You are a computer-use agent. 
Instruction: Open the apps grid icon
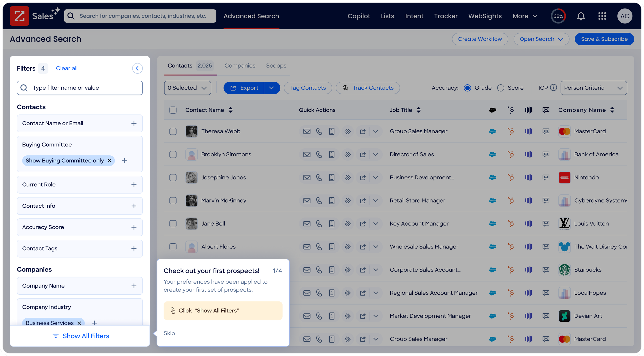[602, 16]
